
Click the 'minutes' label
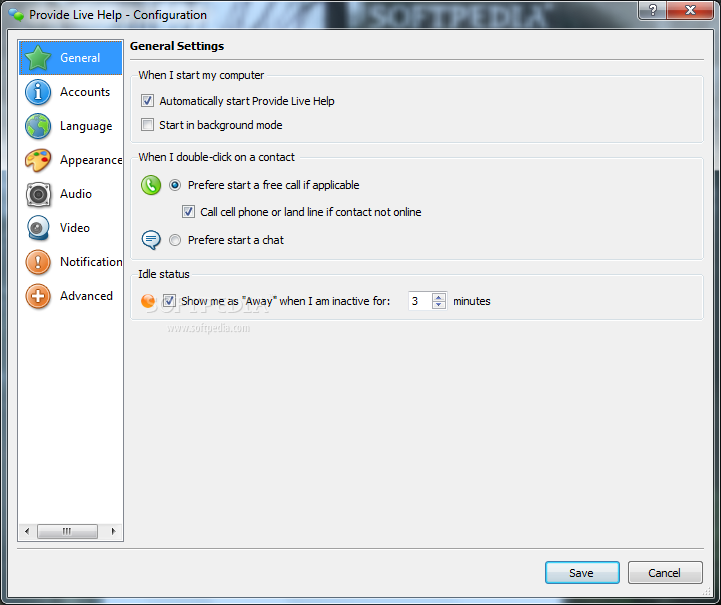472,301
